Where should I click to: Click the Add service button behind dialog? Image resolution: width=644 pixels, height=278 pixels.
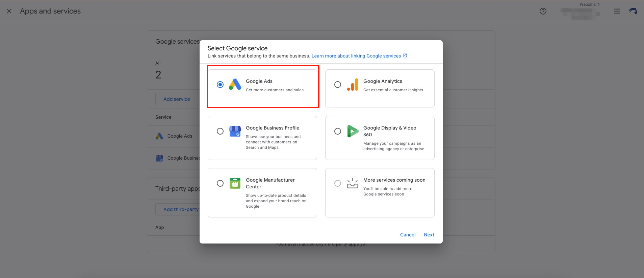177,99
